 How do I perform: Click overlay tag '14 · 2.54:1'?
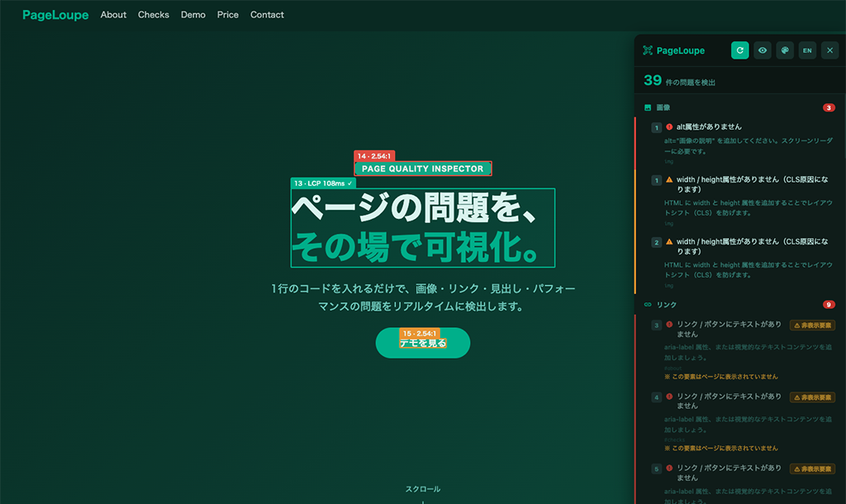coord(374,156)
